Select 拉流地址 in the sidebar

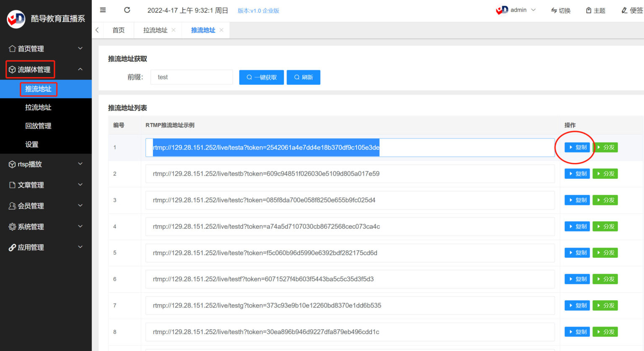(x=38, y=107)
